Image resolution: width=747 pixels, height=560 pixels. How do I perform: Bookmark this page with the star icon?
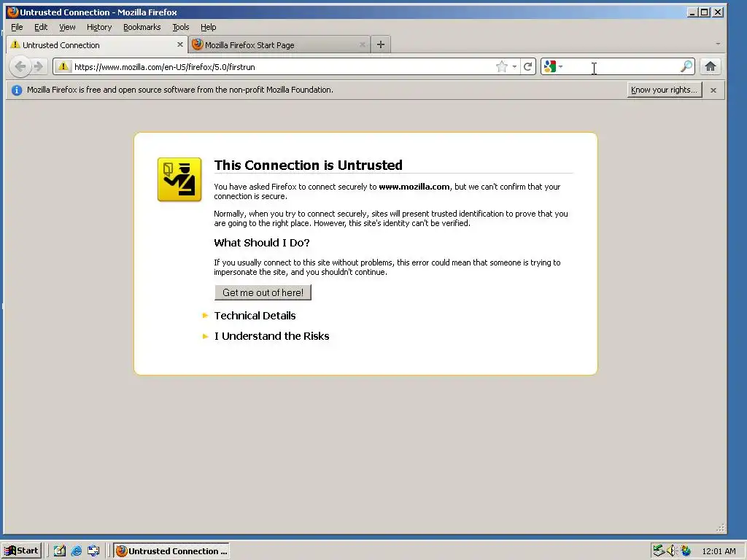point(502,66)
